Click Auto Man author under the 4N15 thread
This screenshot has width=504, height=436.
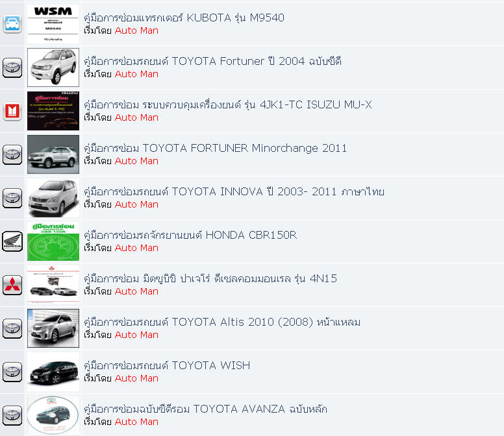point(136,291)
